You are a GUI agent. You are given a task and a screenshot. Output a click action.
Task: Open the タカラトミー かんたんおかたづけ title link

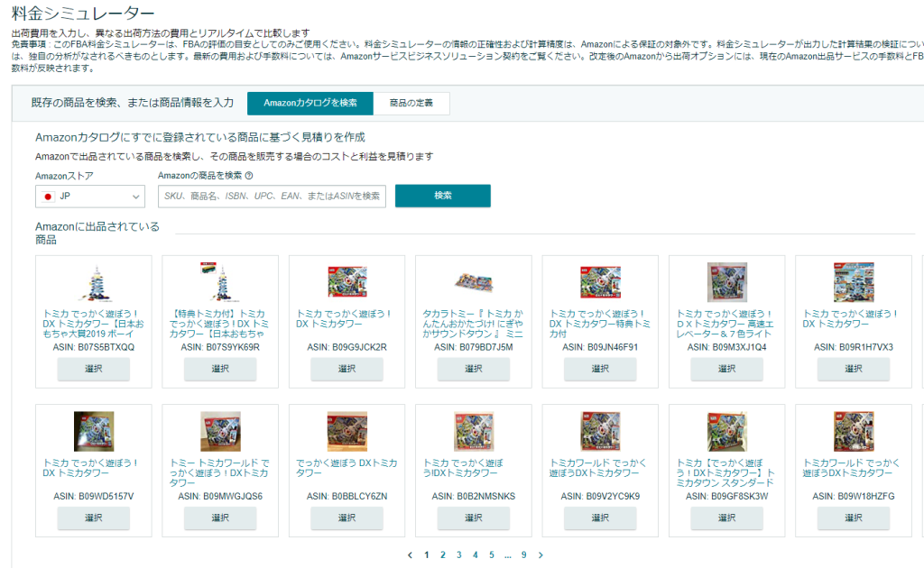tap(473, 324)
